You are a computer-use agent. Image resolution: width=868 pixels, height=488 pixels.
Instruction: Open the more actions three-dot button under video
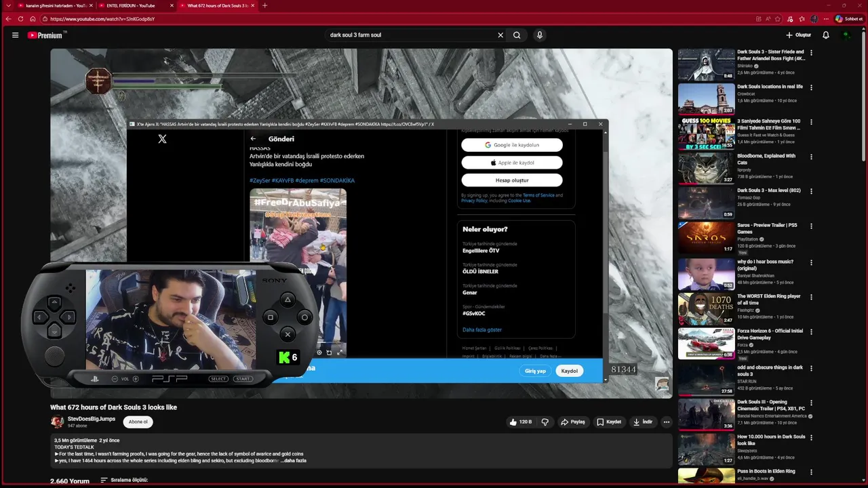tap(667, 422)
